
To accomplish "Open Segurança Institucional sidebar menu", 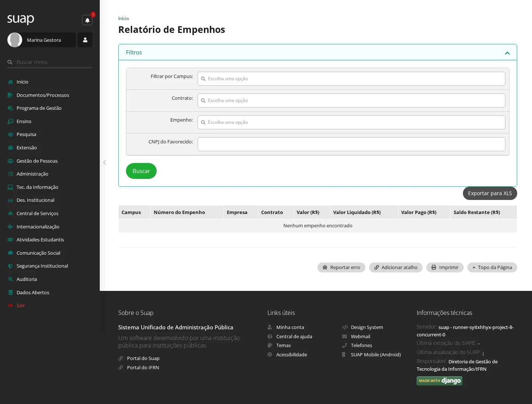I will point(50,266).
